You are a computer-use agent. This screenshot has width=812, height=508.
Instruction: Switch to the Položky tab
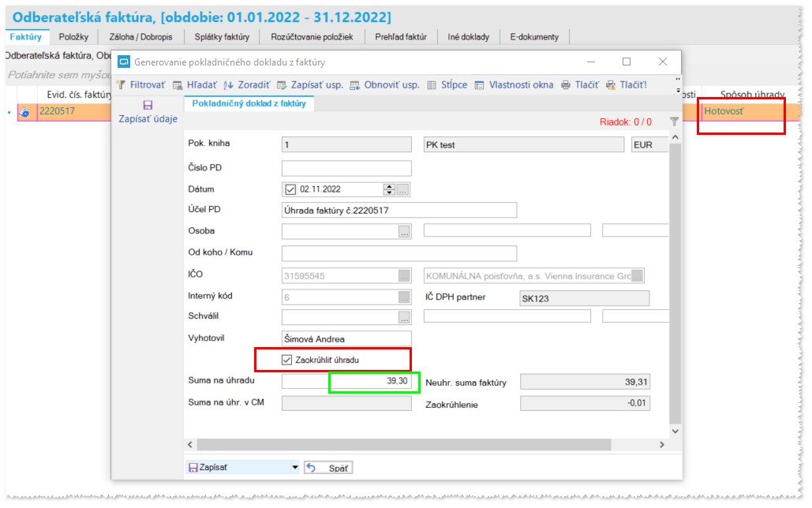73,37
